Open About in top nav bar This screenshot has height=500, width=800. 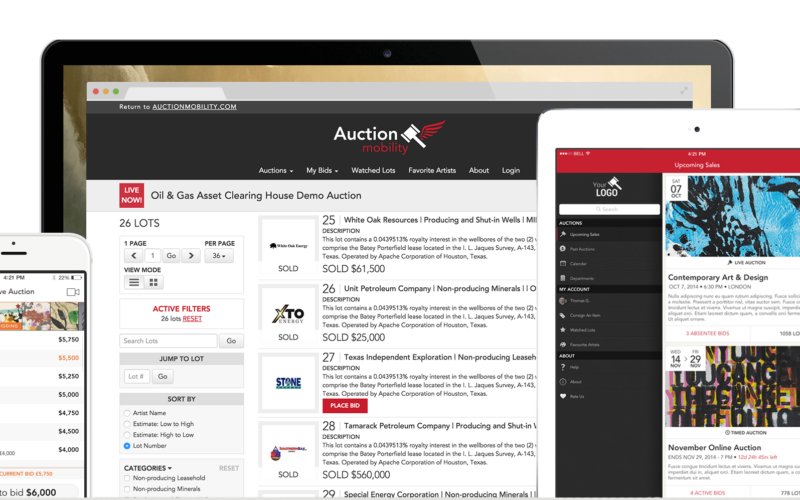point(479,170)
